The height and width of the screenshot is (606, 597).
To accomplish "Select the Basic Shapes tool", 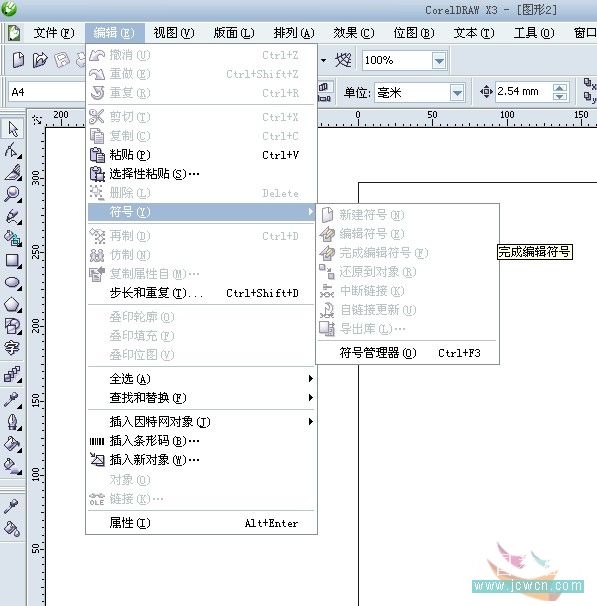I will 13,326.
